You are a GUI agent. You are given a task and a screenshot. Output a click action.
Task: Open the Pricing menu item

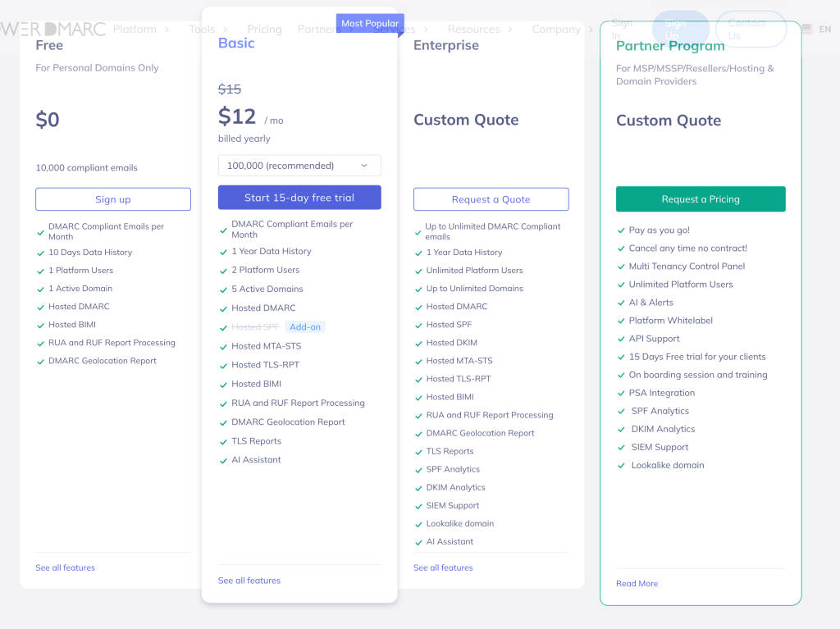[x=264, y=29]
